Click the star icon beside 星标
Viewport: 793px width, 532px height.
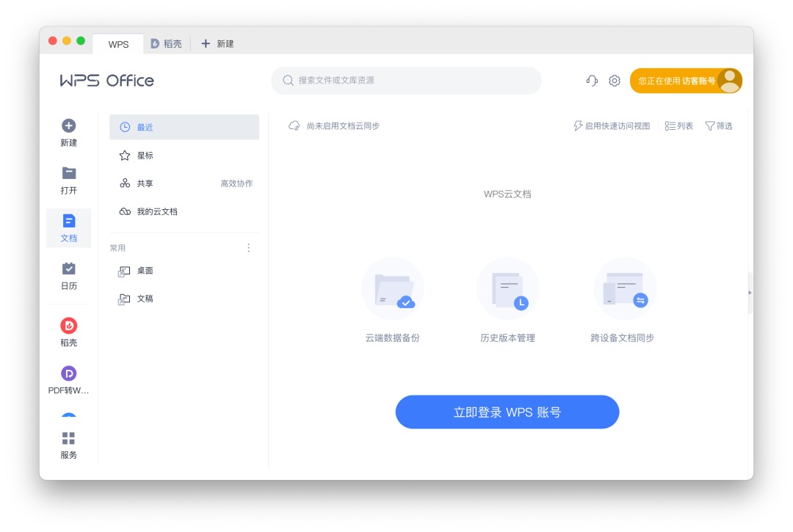coord(125,155)
